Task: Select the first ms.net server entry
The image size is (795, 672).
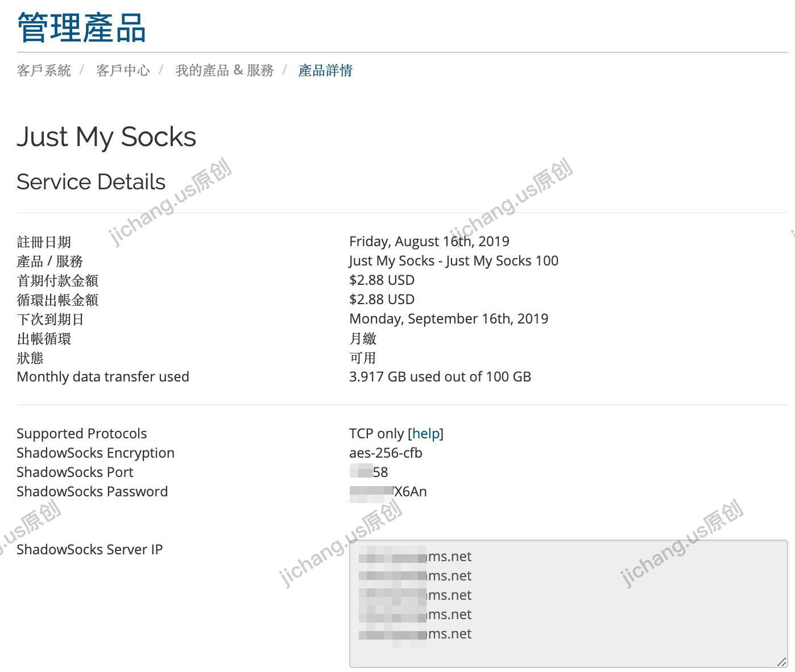Action: pyautogui.click(x=415, y=557)
